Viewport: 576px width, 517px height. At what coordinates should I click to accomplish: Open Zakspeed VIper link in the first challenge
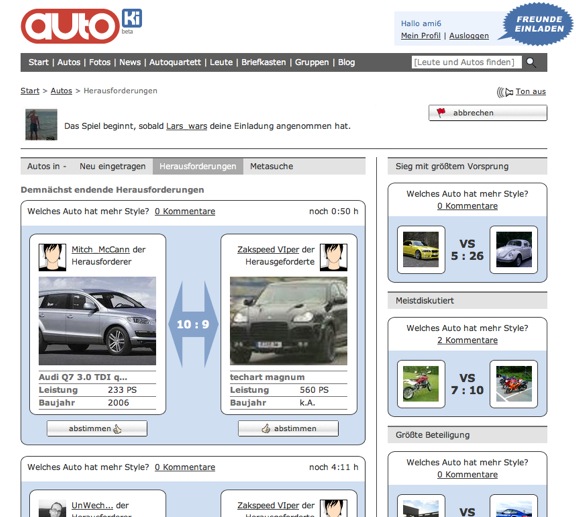pos(268,249)
